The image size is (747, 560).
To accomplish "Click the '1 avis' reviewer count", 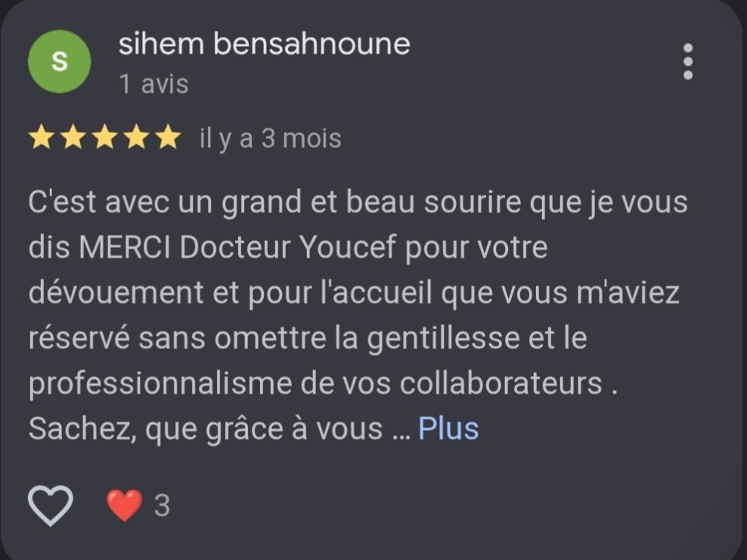I will pyautogui.click(x=154, y=84).
